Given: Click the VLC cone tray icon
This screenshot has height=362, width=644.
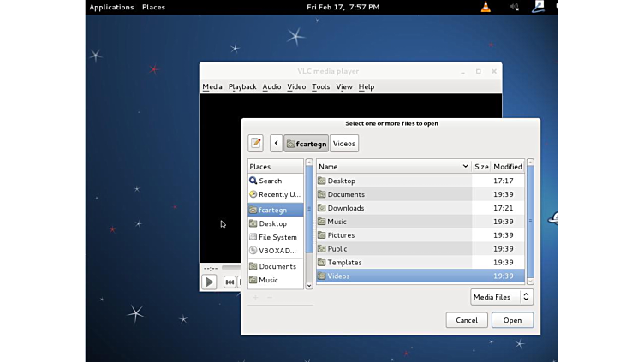Looking at the screenshot, I should 486,7.
